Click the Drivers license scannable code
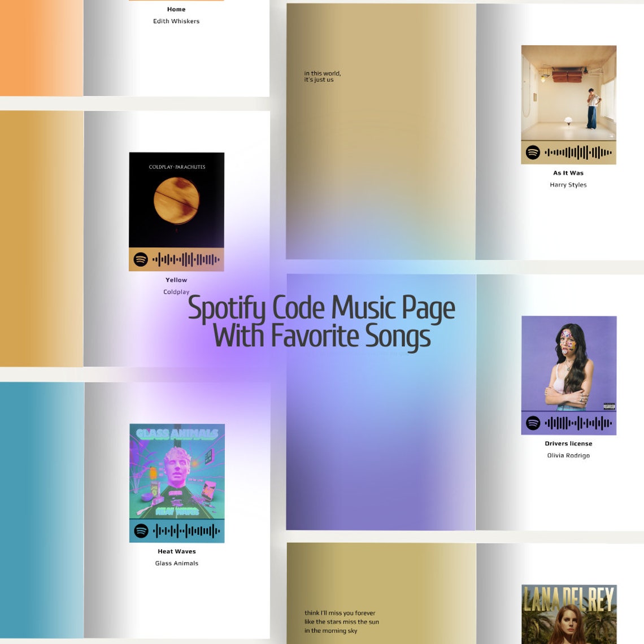The width and height of the screenshot is (644, 644). (576, 422)
